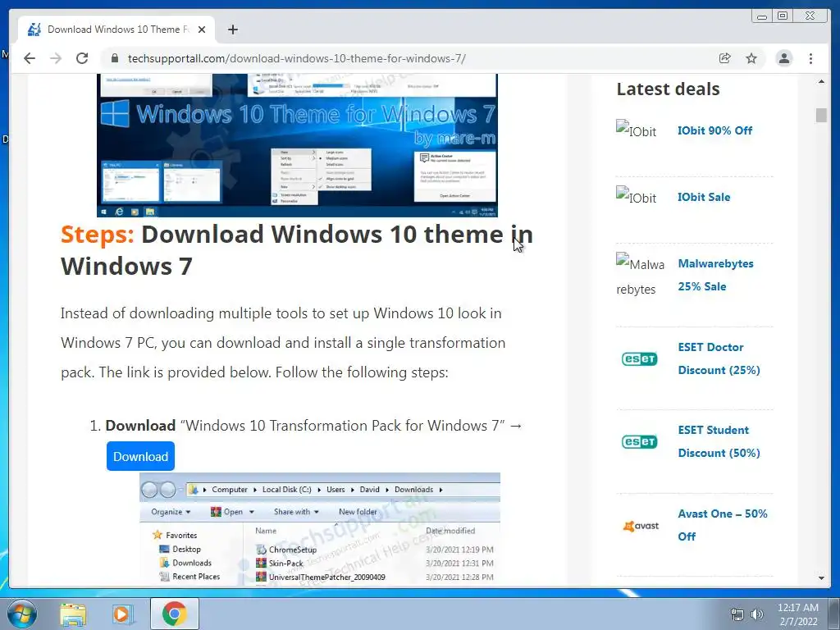Click page scrollbar up arrow
Image resolution: width=840 pixels, height=630 pixels.
(x=821, y=81)
